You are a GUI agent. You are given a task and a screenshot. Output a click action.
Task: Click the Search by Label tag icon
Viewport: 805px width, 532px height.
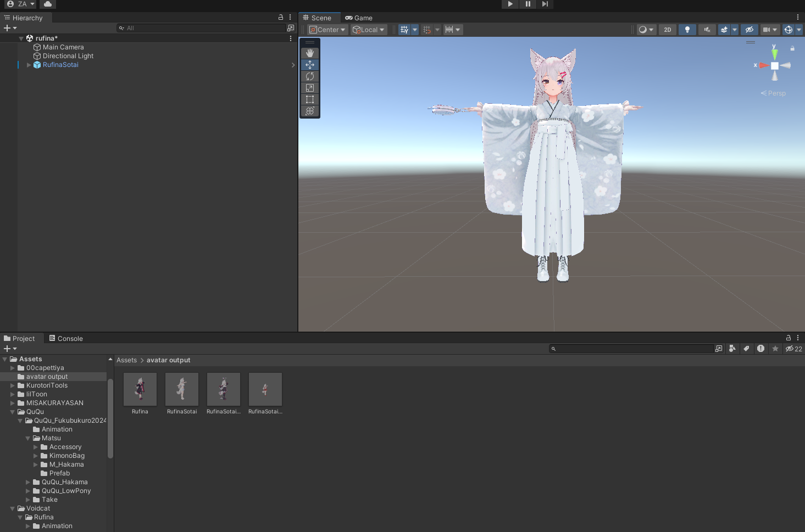(x=746, y=349)
